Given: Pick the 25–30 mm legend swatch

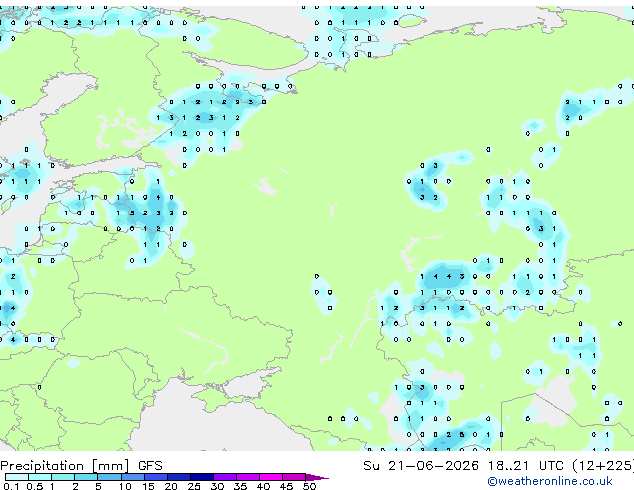Looking at the screenshot, I should coord(202,477).
